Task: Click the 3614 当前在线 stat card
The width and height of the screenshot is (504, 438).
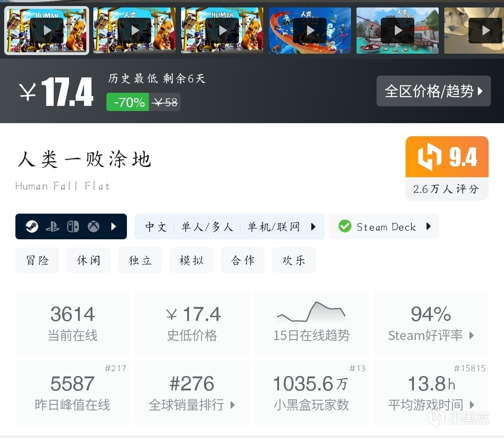Action: pos(72,323)
